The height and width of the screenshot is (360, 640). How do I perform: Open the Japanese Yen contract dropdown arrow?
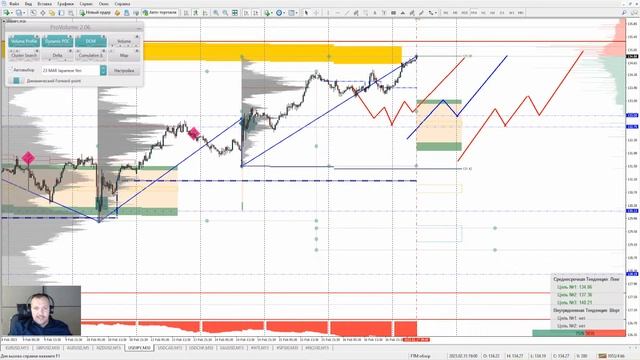(103, 70)
